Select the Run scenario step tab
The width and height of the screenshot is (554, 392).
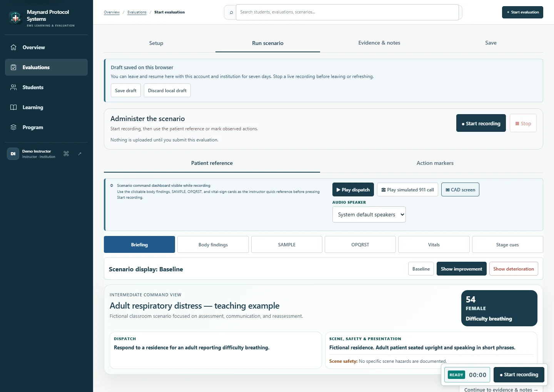click(268, 43)
